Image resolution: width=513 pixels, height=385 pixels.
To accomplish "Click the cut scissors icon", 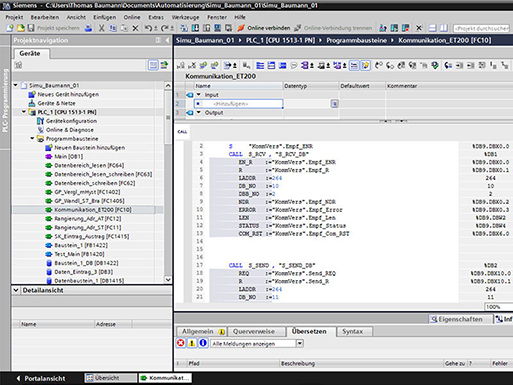I will [102, 28].
